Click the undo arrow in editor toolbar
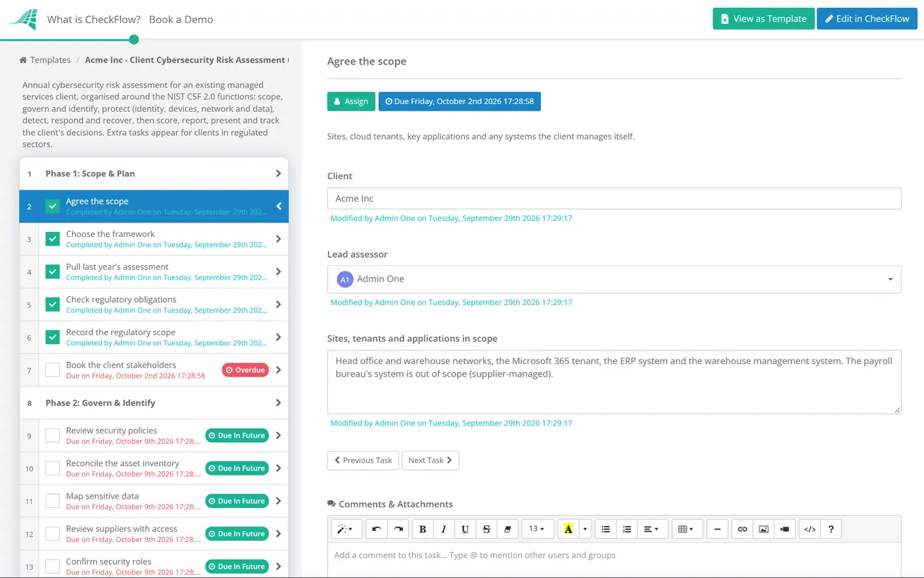The height and width of the screenshot is (578, 924). coord(377,529)
